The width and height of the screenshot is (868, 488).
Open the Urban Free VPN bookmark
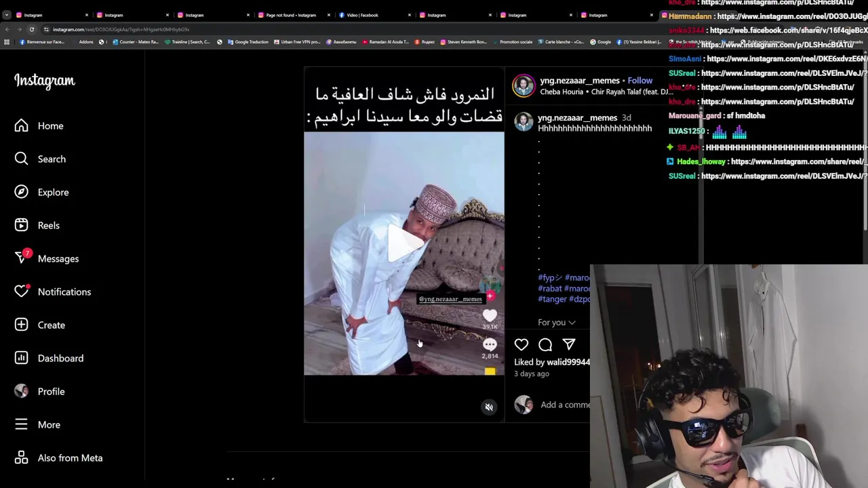[296, 42]
